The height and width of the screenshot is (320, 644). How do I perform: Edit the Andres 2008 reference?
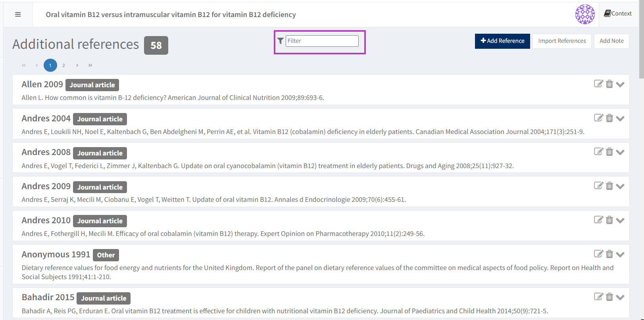click(x=598, y=152)
